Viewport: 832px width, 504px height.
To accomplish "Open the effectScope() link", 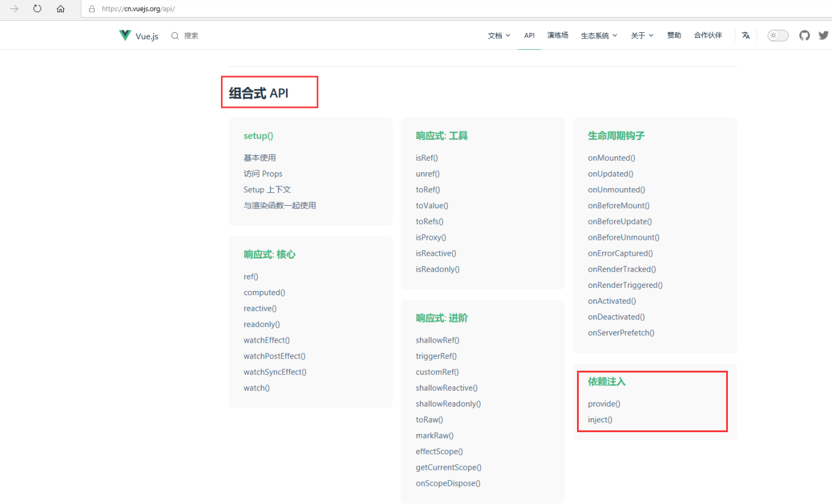I will pyautogui.click(x=439, y=450).
